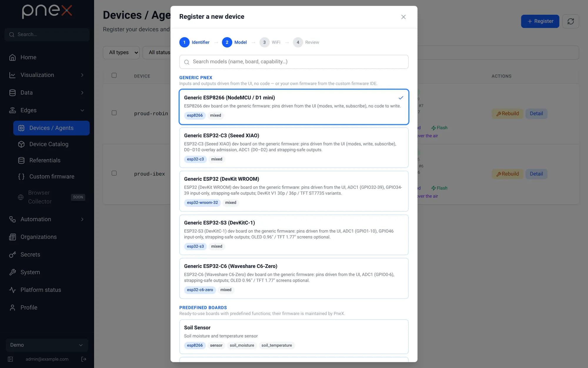588x368 pixels.
Task: Select the Soil Sensor predefined board
Action: coord(294,336)
